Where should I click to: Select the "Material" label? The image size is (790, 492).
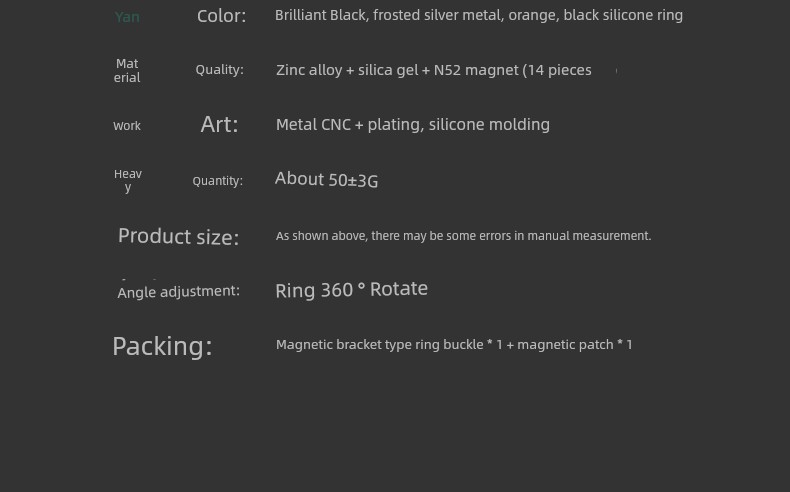127,70
